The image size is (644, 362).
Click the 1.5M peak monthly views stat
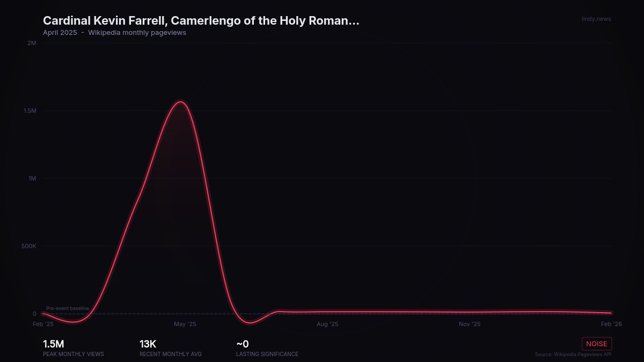tap(54, 344)
